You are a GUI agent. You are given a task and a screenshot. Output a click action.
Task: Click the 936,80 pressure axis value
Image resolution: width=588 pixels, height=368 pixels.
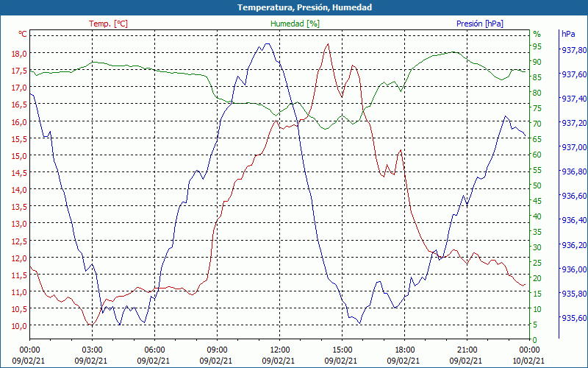(574, 171)
